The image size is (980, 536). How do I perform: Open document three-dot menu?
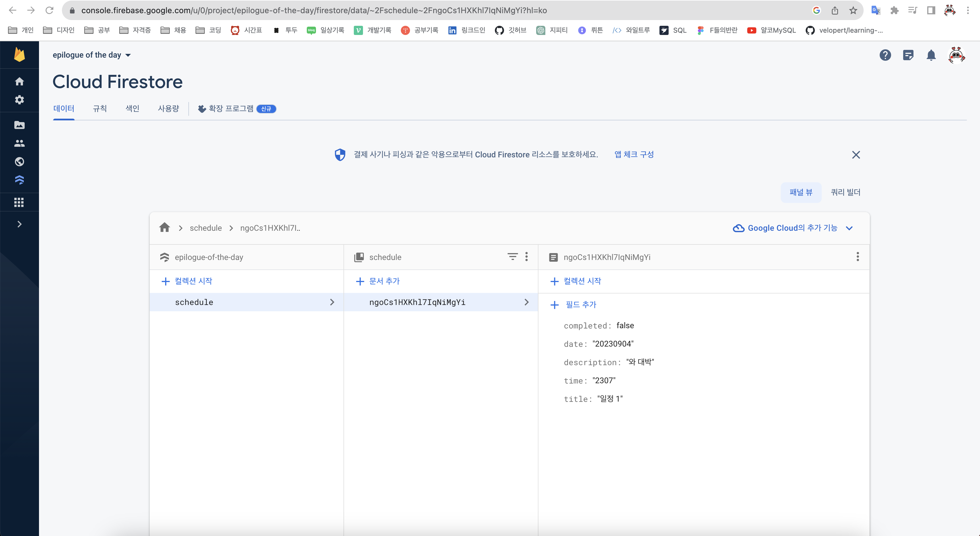tap(858, 257)
